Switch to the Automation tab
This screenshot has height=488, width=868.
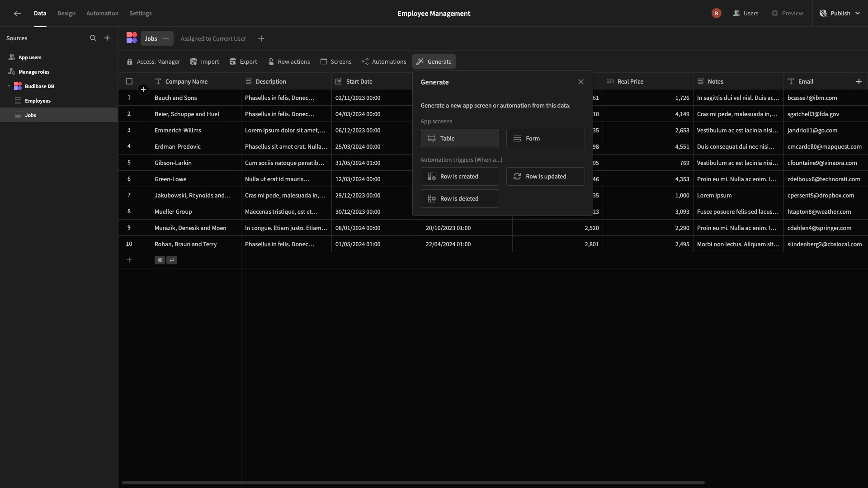[103, 13]
